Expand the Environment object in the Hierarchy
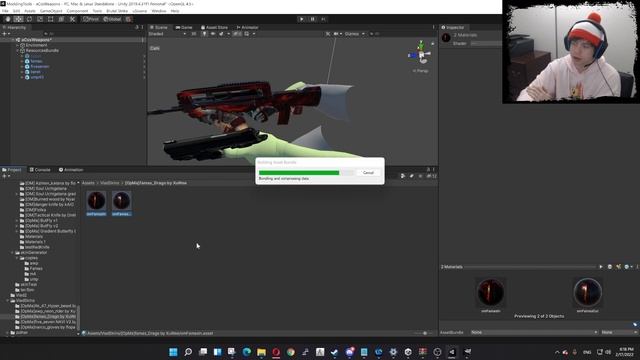Viewport: 640px width, 360px height. click(18, 45)
